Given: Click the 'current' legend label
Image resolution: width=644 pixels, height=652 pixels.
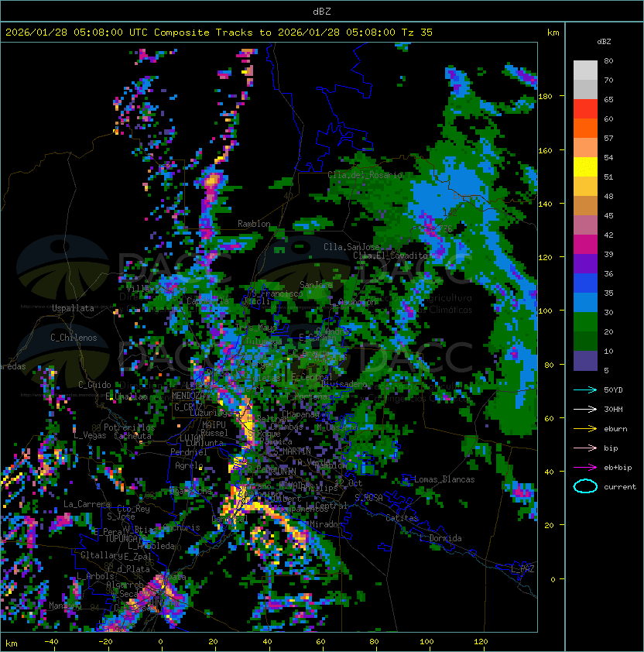Looking at the screenshot, I should click(620, 487).
